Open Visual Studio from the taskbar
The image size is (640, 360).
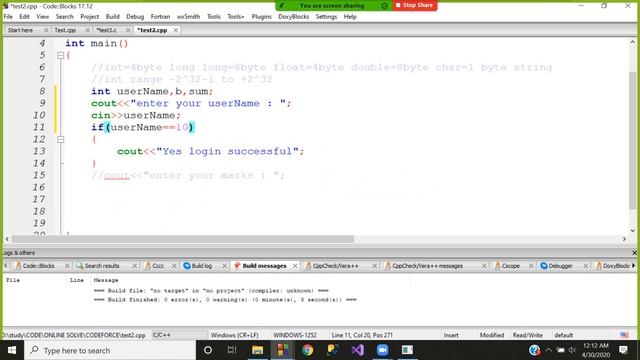coord(358,350)
